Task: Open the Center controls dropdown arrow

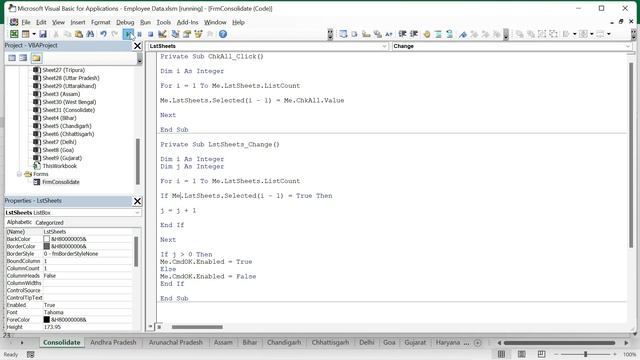Action: point(591,34)
